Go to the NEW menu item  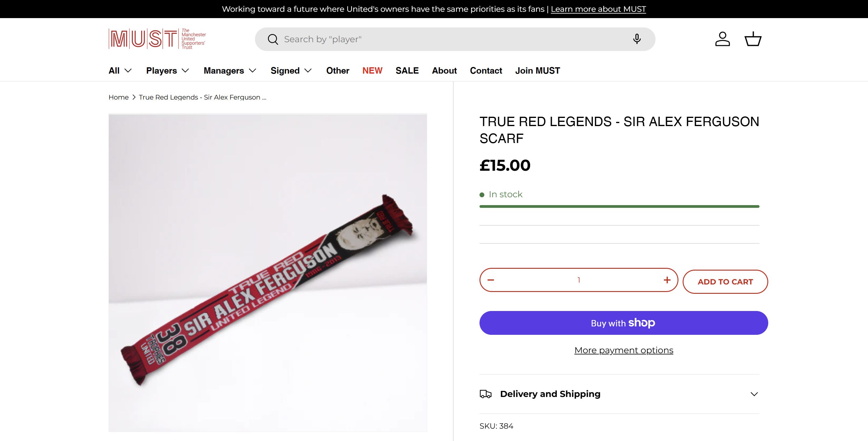[x=372, y=71]
